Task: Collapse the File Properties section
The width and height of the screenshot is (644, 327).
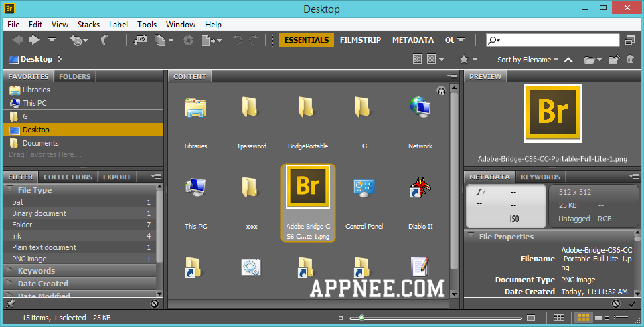Action: (x=471, y=236)
